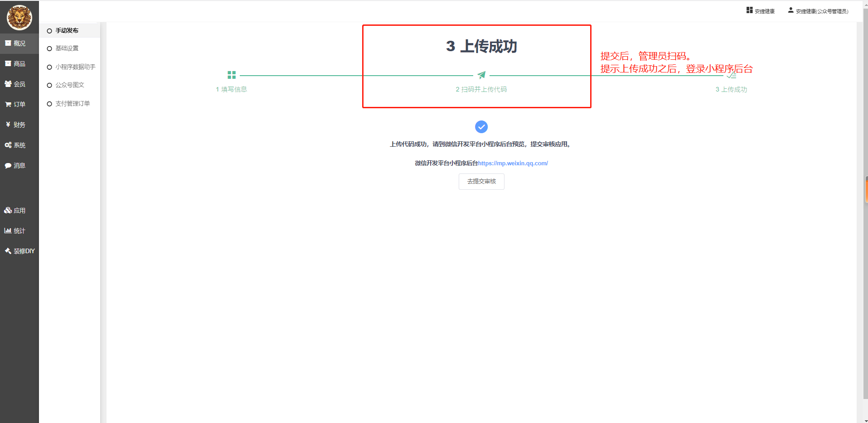Open the 支付管理订单 submenu entry
The image size is (868, 423).
pyautogui.click(x=73, y=104)
